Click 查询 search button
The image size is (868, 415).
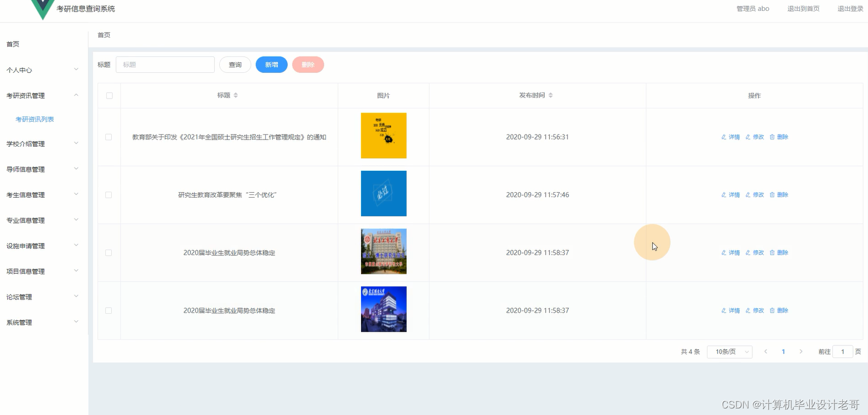[235, 65]
